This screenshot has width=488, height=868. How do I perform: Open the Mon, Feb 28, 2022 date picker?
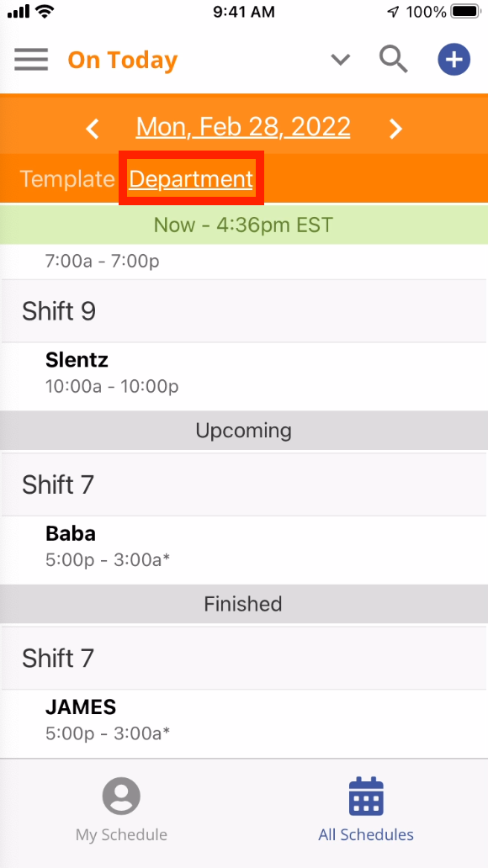pos(243,127)
